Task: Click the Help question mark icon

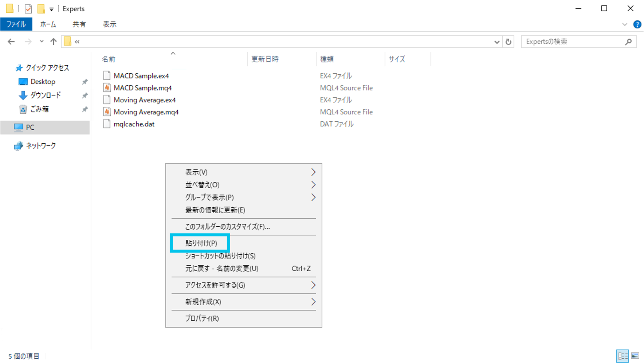Action: [637, 24]
